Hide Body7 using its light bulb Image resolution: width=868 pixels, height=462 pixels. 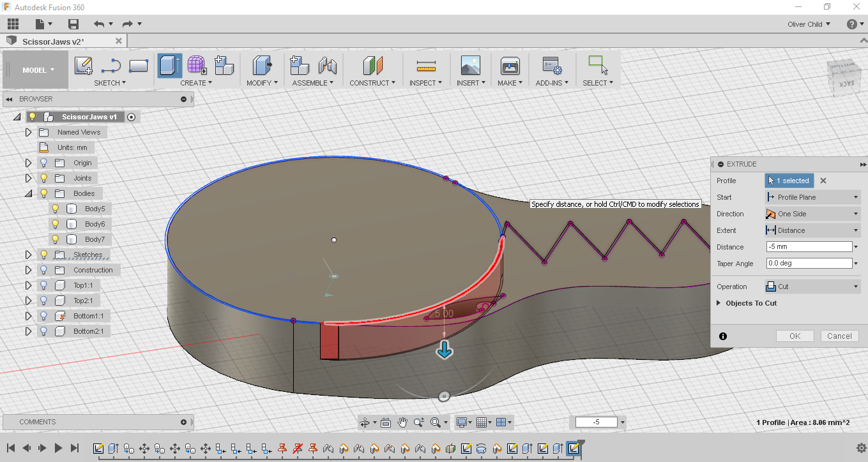[56, 239]
